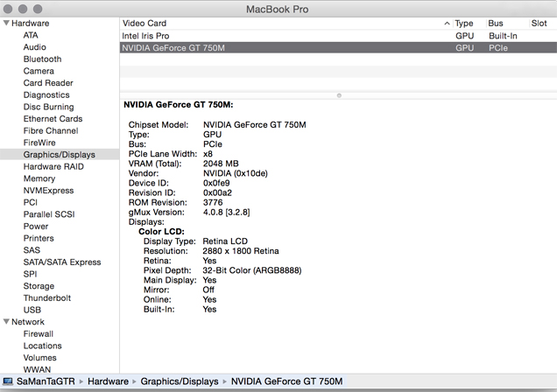The width and height of the screenshot is (557, 392).
Task: Click the sort arrow in Video Card header
Action: pyautogui.click(x=447, y=24)
